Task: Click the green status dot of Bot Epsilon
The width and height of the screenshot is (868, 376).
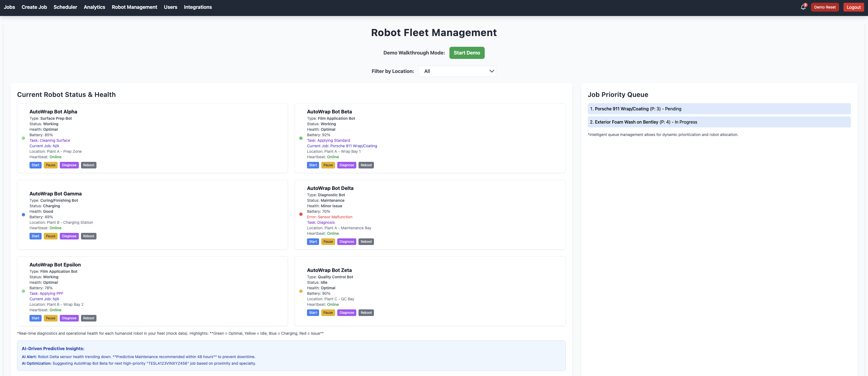Action: 23,291
